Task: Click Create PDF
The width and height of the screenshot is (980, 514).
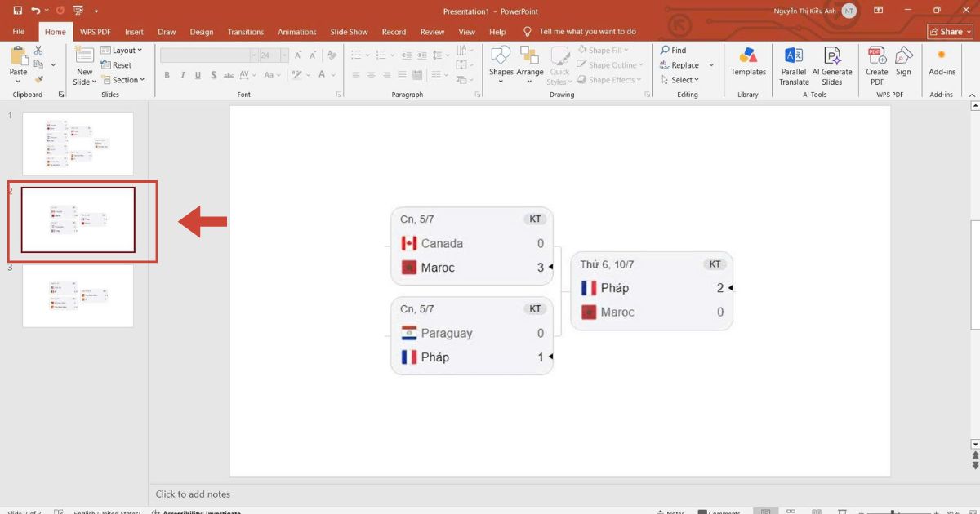Action: tap(877, 66)
